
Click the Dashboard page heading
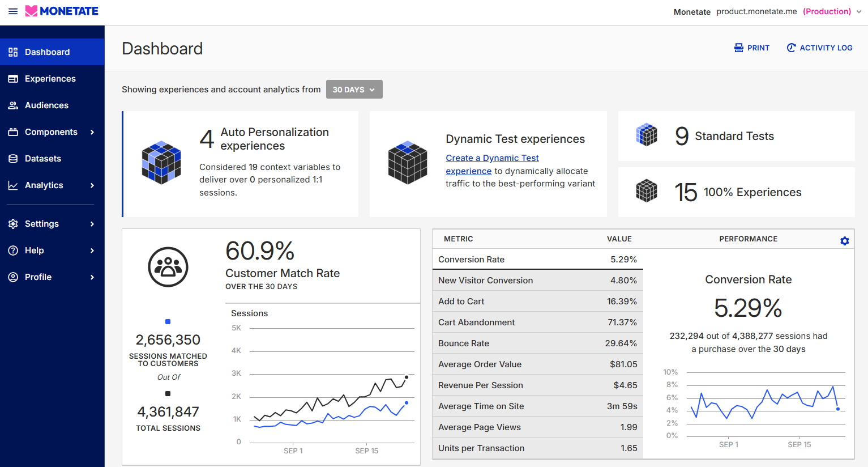pos(163,49)
